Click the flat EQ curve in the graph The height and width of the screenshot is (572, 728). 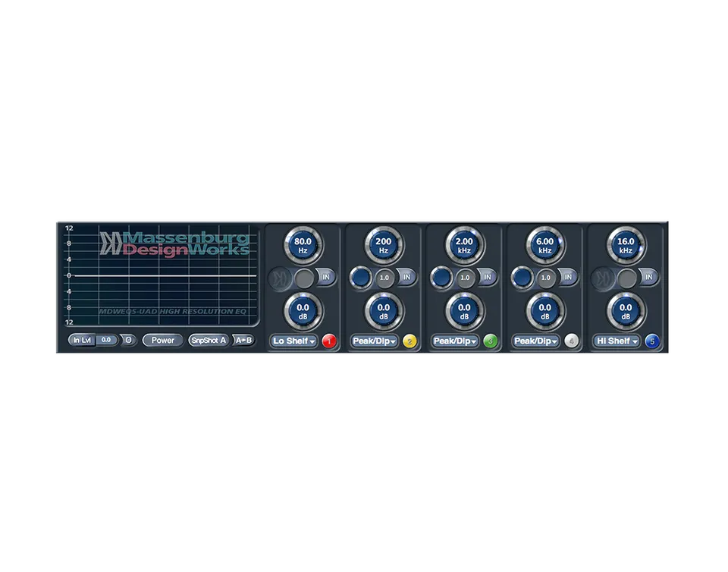point(165,276)
